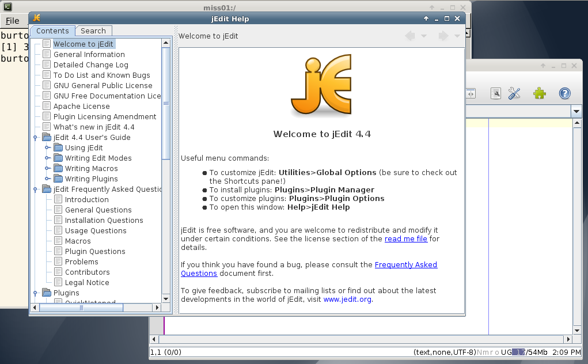Click the folder icon of jEdit Frequently Asked Questions
This screenshot has width=588, height=364.
[x=47, y=189]
